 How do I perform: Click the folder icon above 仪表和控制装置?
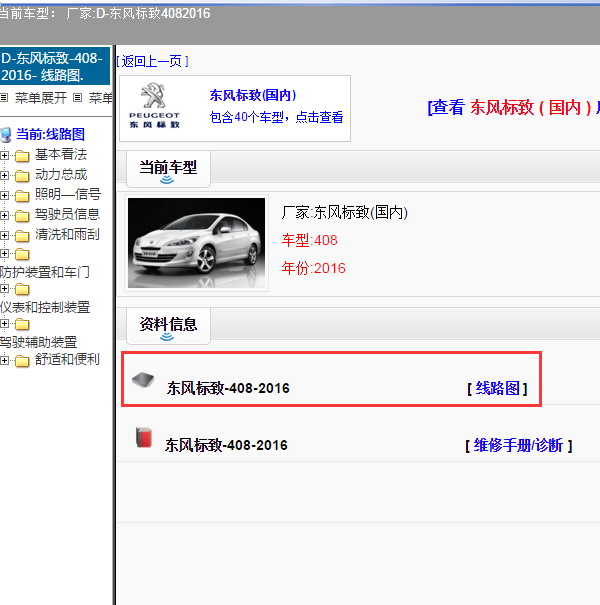22,289
